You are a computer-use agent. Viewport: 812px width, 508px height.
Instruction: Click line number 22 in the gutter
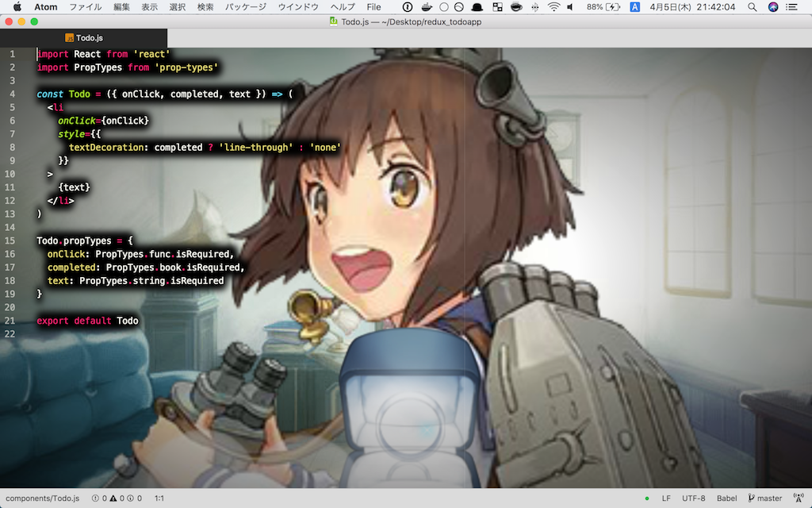[10, 334]
